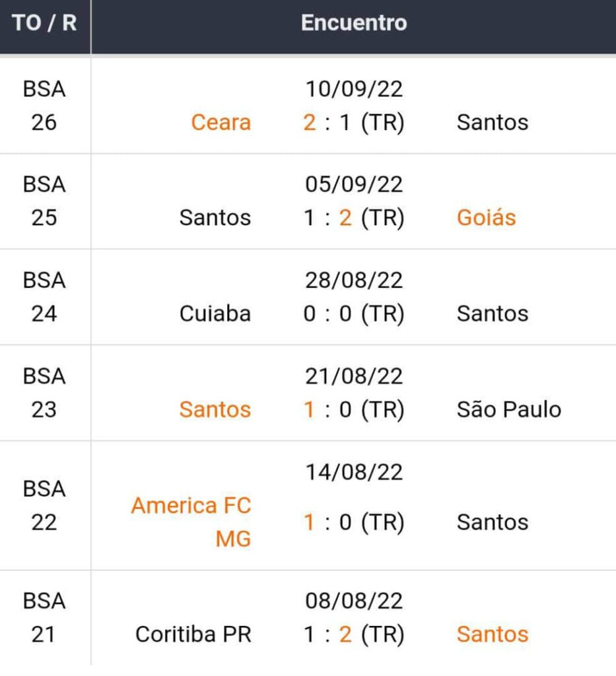The height and width of the screenshot is (676, 616).
Task: Open the Coritiba PR team link
Action: pos(193,634)
